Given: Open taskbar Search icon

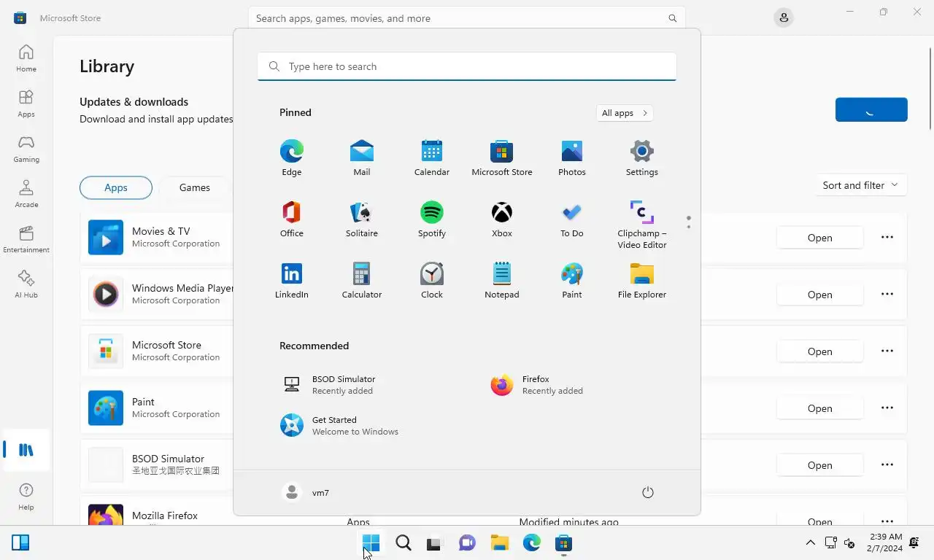Looking at the screenshot, I should tap(403, 543).
